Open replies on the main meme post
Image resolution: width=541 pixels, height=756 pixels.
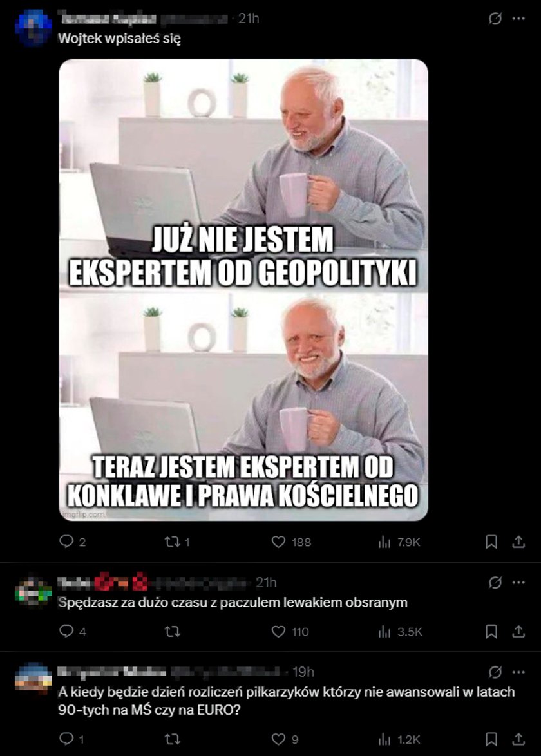point(72,542)
